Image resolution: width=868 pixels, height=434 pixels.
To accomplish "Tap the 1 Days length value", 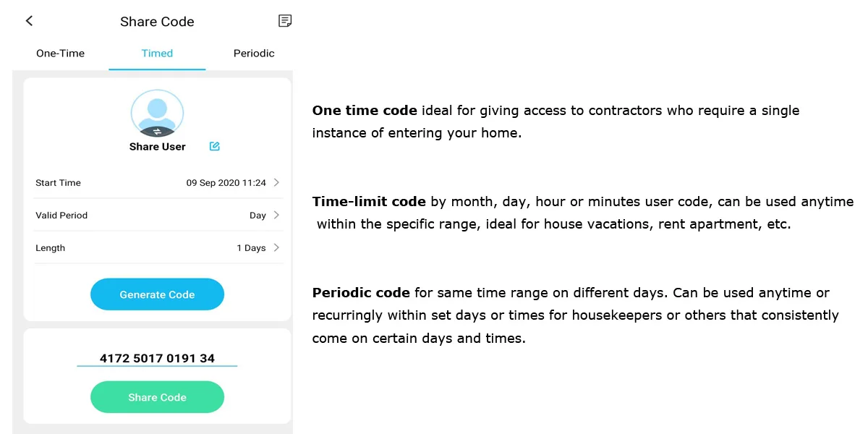I will [x=251, y=248].
